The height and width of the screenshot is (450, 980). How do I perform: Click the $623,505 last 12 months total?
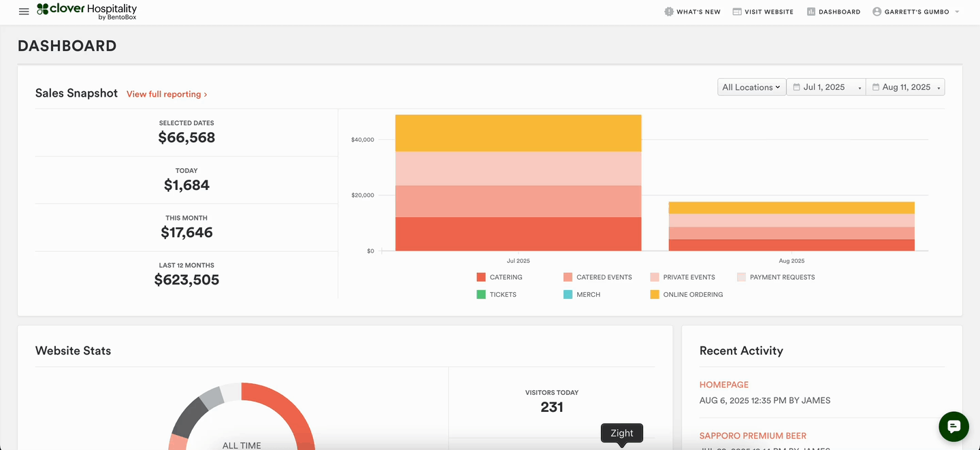click(186, 280)
